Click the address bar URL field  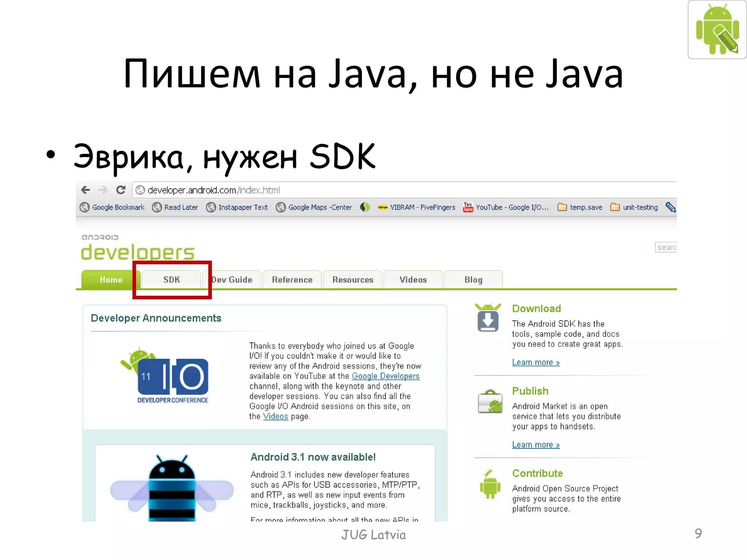405,190
